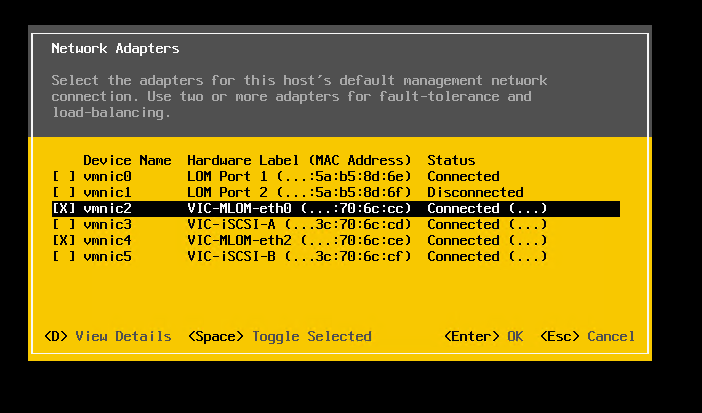Click the <Esc> Cancel option
Viewport: 702px width, 413px height.
[587, 336]
